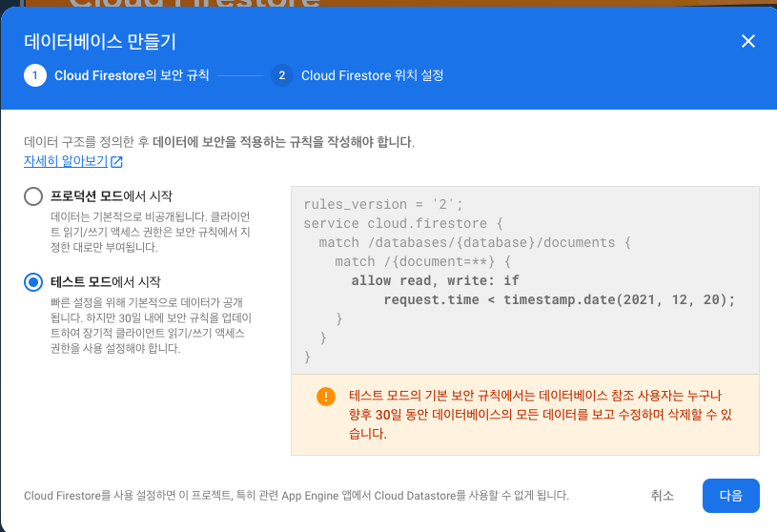Click the 데이터베이스 만들기 dialog title
This screenshot has height=532, width=777.
pyautogui.click(x=100, y=41)
